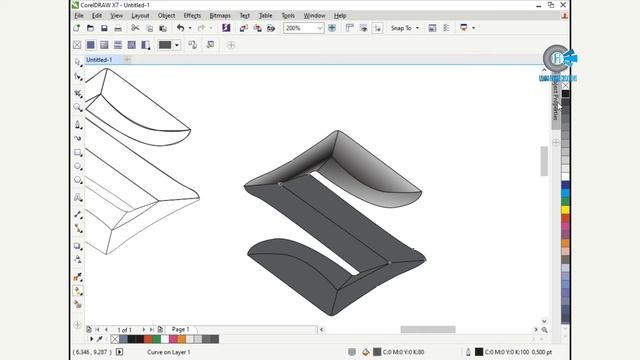Viewport: 640px width, 360px height.
Task: Click the Cut scissors icon
Action: 135,28
